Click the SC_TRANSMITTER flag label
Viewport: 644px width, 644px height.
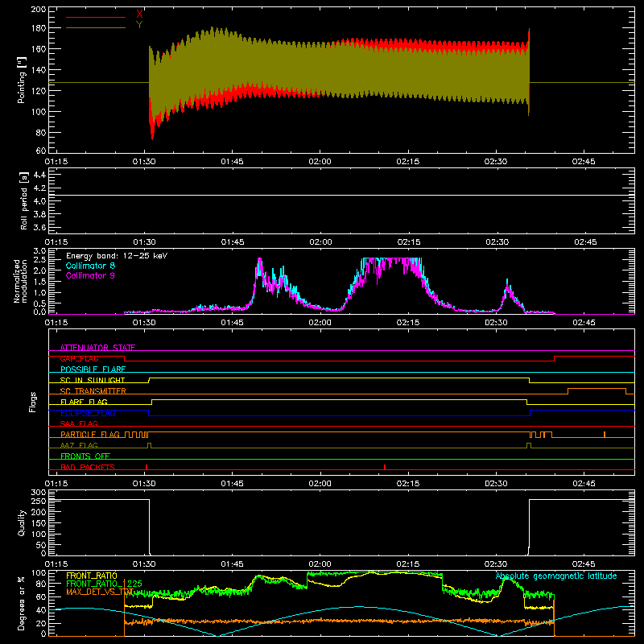93,391
